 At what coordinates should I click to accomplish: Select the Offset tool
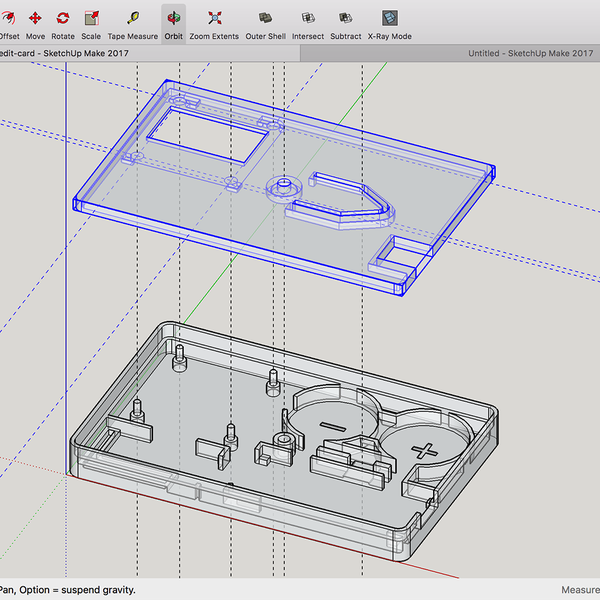[x=8, y=19]
